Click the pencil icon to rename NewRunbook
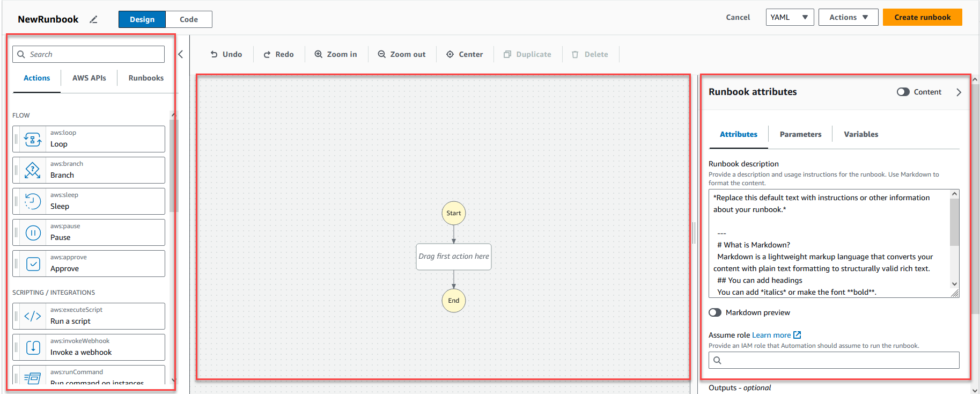The height and width of the screenshot is (394, 980). click(93, 19)
